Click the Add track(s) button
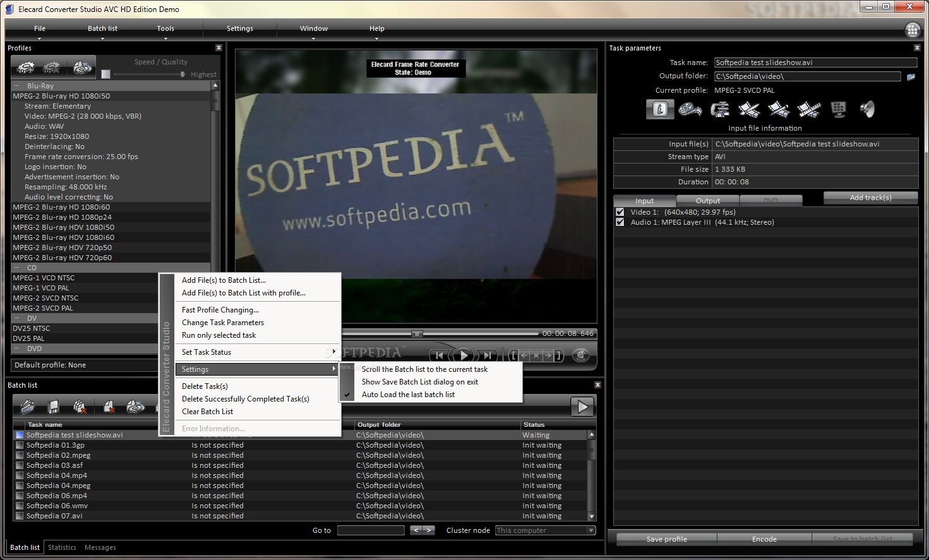 pyautogui.click(x=870, y=198)
